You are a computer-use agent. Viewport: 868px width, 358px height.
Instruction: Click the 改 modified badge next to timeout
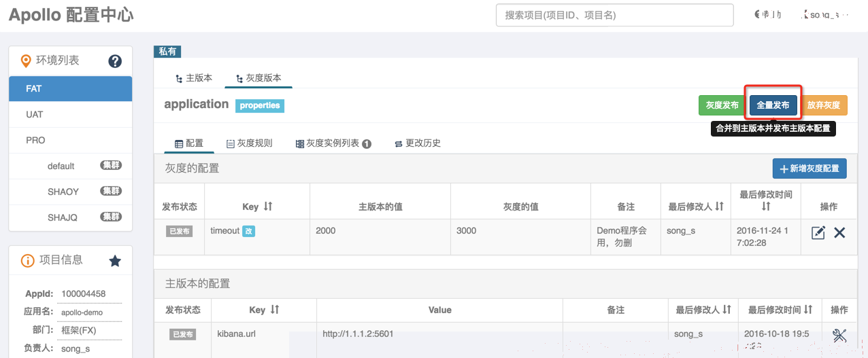pyautogui.click(x=249, y=231)
